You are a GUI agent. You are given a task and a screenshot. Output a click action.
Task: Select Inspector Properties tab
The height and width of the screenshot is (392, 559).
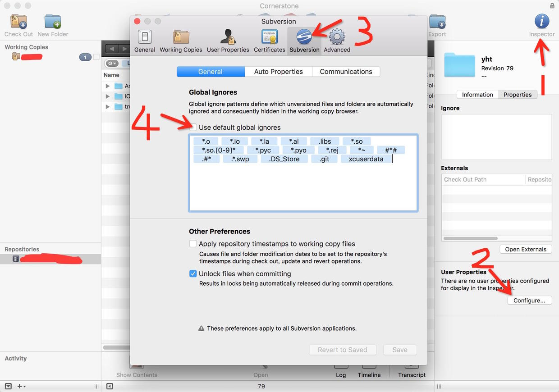[x=518, y=95]
